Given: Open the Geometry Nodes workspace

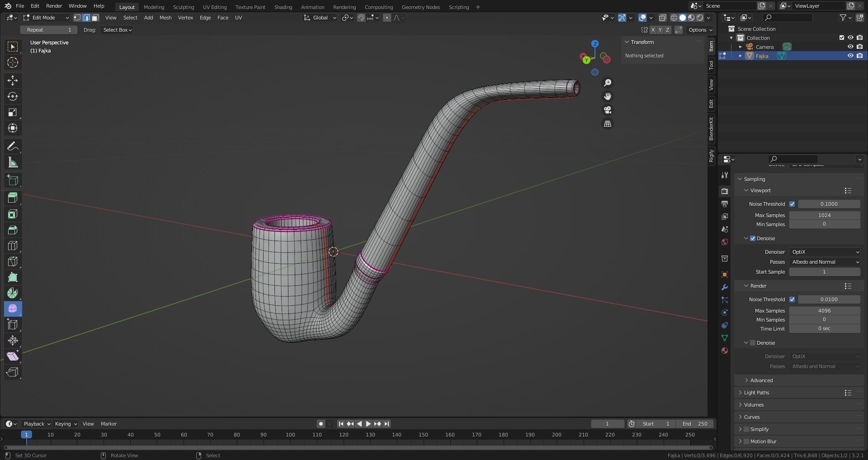Looking at the screenshot, I should click(x=420, y=7).
